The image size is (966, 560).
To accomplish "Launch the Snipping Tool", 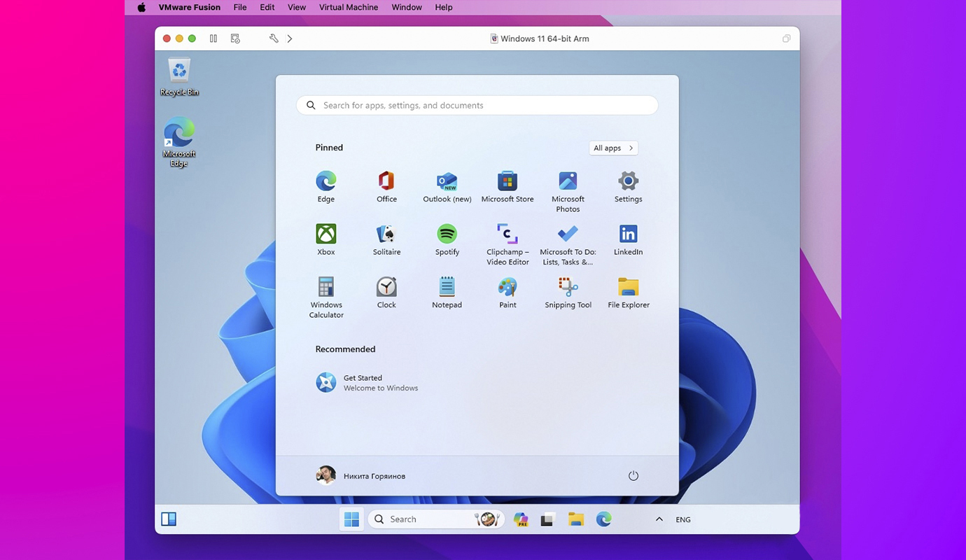I will point(568,293).
